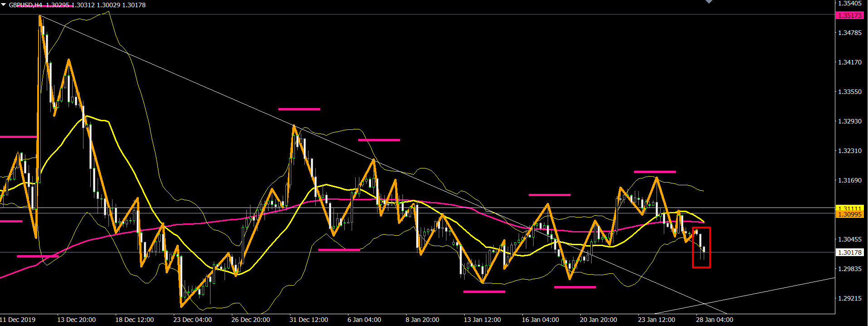Click the 31 Dec 12:00 time label
This screenshot has width=868, height=326.
(309, 320)
